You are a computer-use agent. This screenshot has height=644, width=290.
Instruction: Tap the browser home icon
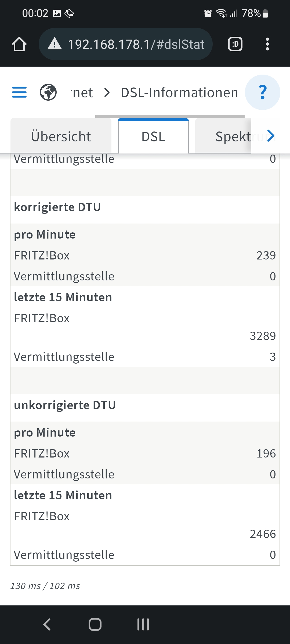pos(19,44)
